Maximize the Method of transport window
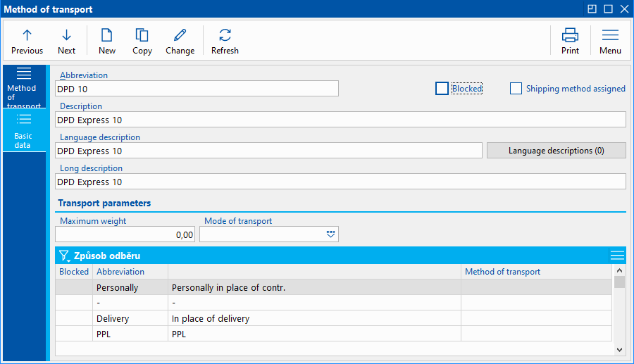Image resolution: width=634 pixels, height=364 pixels. tap(608, 9)
